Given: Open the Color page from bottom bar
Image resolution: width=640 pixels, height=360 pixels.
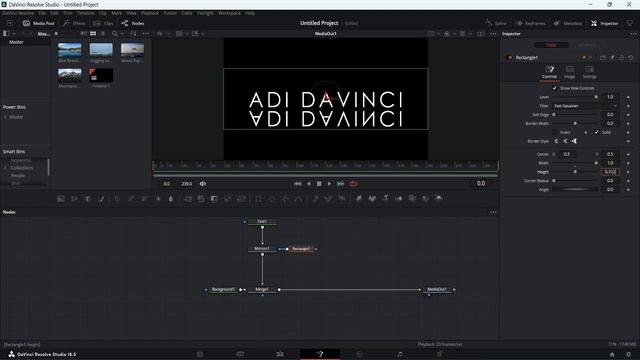Looking at the screenshot, I should (360, 354).
